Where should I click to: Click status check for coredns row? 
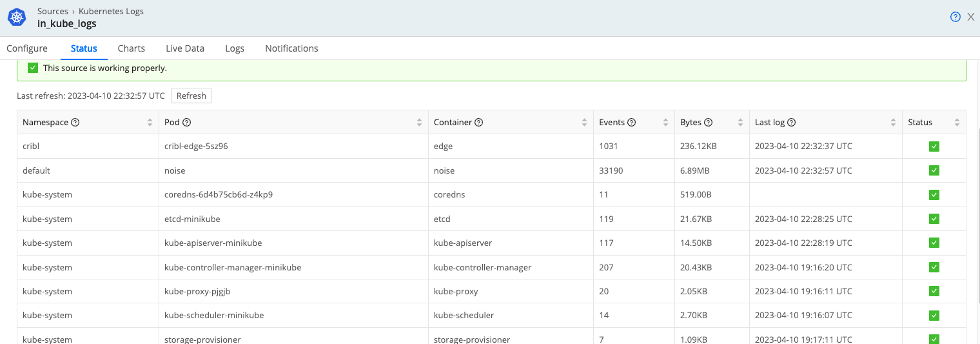point(934,195)
